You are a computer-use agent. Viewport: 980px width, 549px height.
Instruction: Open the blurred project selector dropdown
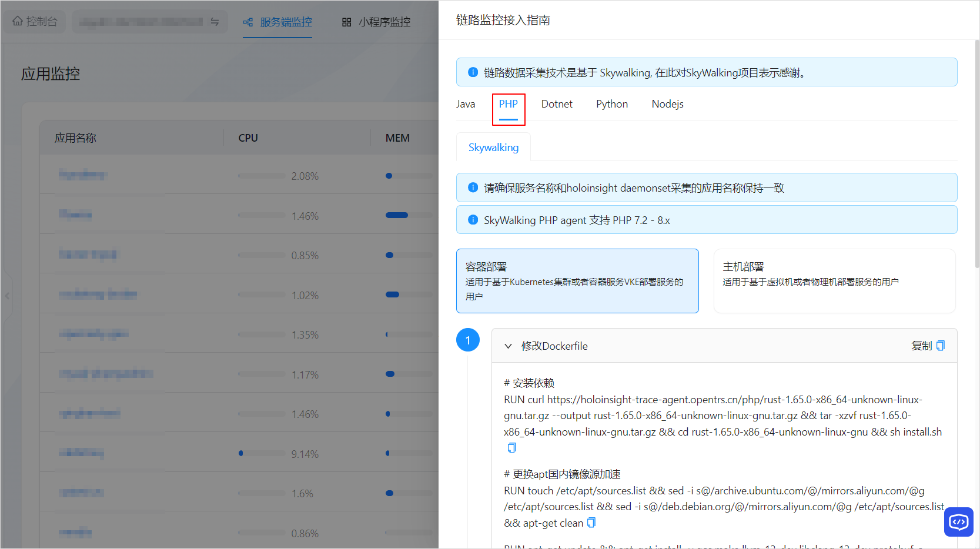pyautogui.click(x=150, y=22)
